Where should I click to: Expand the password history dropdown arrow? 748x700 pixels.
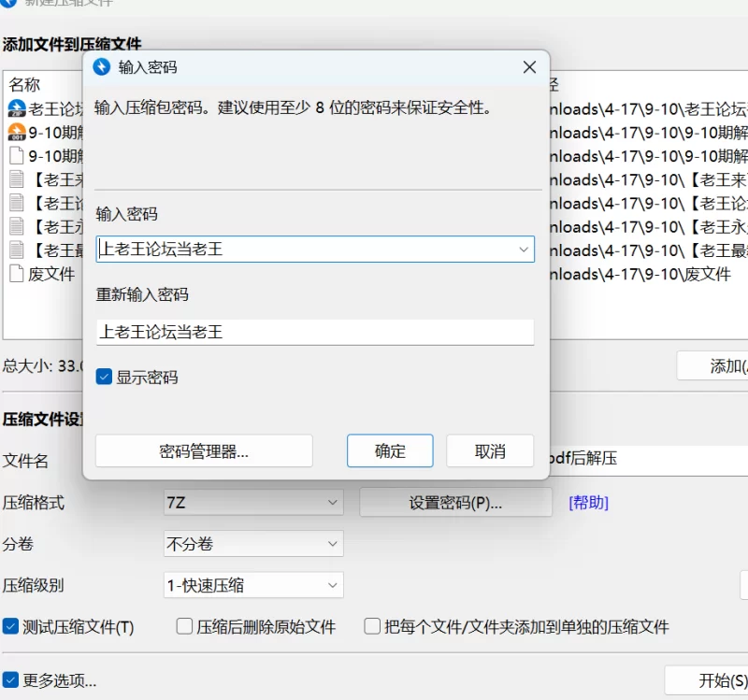pyautogui.click(x=524, y=250)
